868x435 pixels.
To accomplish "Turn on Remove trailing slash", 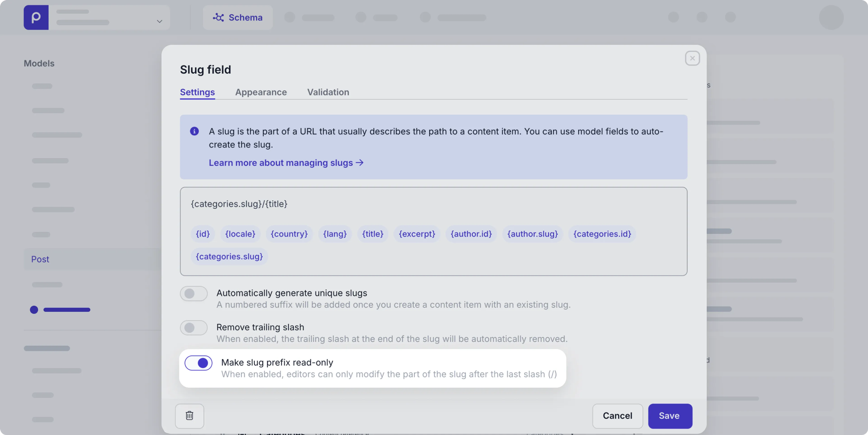I will [x=193, y=327].
